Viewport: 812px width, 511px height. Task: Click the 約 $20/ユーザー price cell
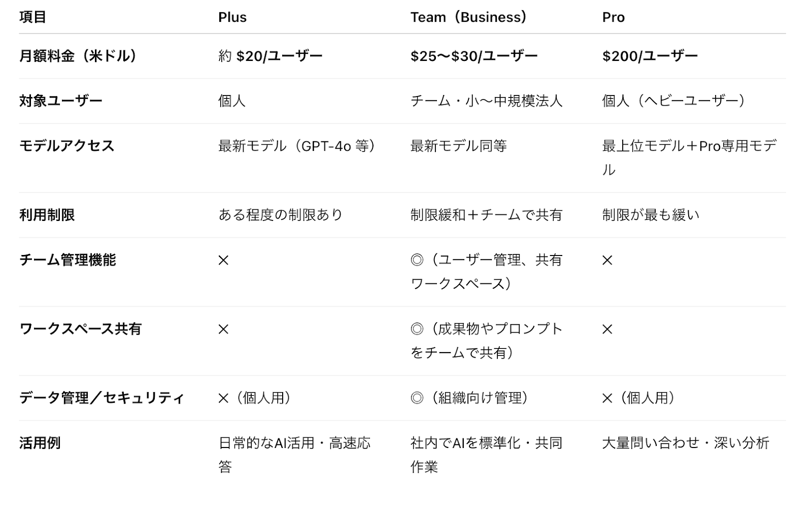tap(270, 56)
